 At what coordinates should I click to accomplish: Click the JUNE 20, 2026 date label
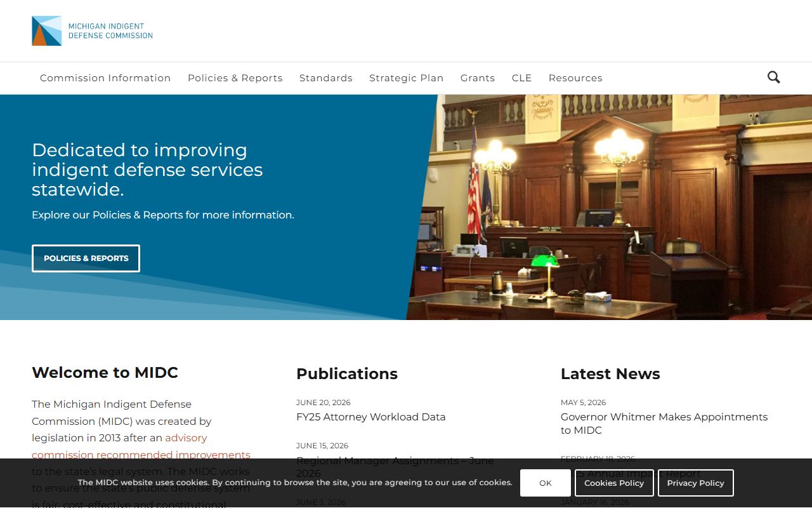coord(324,403)
